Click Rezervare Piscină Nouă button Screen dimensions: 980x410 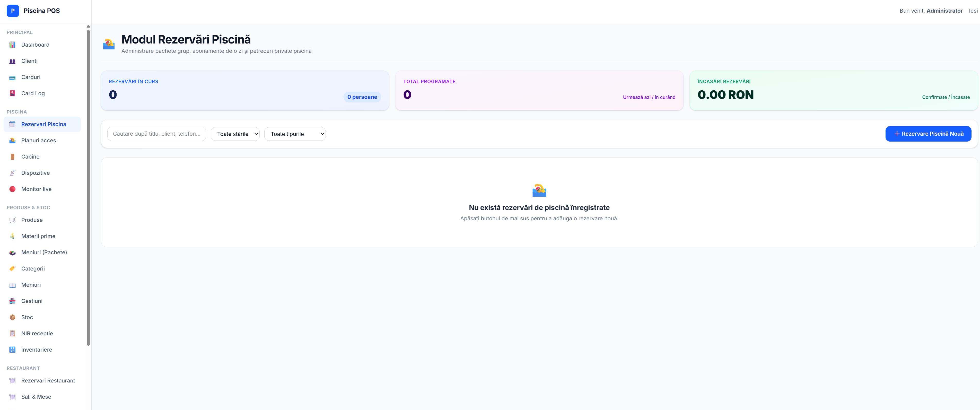928,134
